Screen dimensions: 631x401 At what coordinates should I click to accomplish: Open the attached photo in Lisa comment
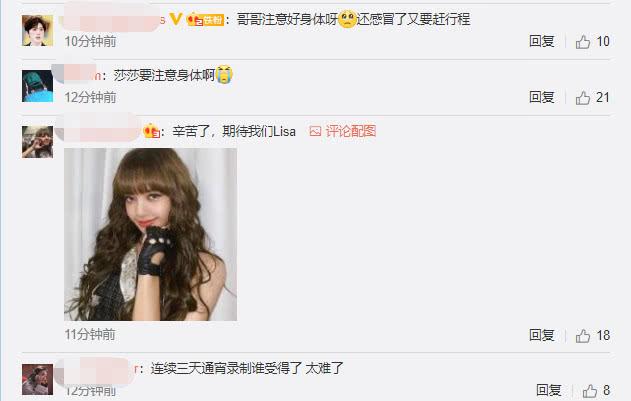point(151,234)
